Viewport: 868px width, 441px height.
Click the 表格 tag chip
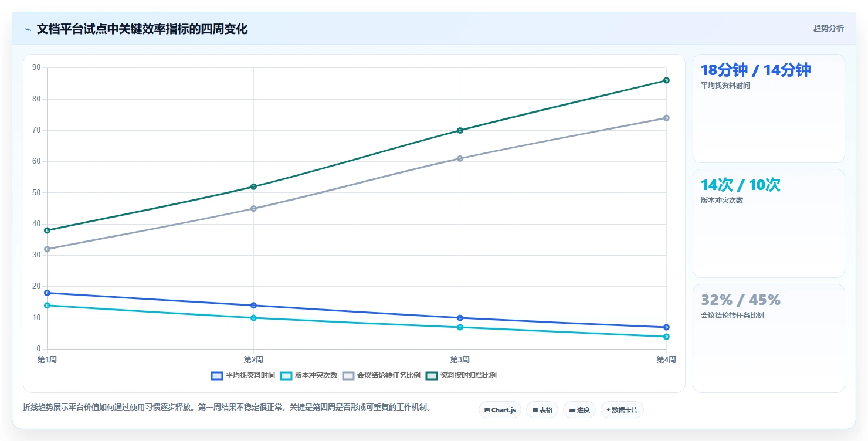click(542, 410)
